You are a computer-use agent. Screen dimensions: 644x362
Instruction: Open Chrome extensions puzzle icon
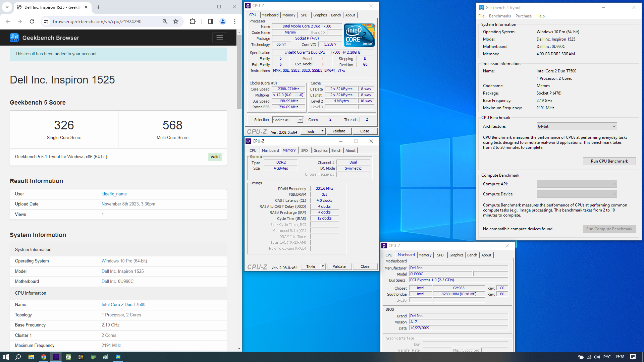point(193,21)
